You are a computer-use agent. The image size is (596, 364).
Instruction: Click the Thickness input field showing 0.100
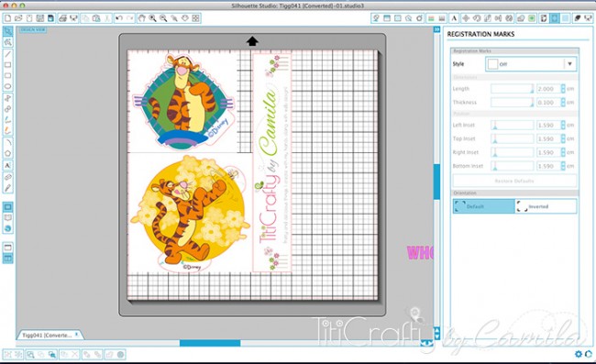[x=548, y=102]
